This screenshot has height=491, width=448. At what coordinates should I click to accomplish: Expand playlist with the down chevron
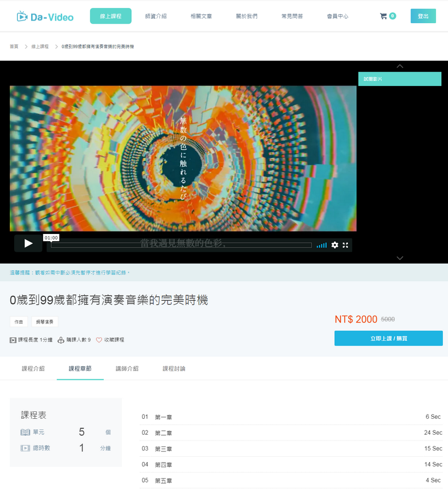(400, 258)
